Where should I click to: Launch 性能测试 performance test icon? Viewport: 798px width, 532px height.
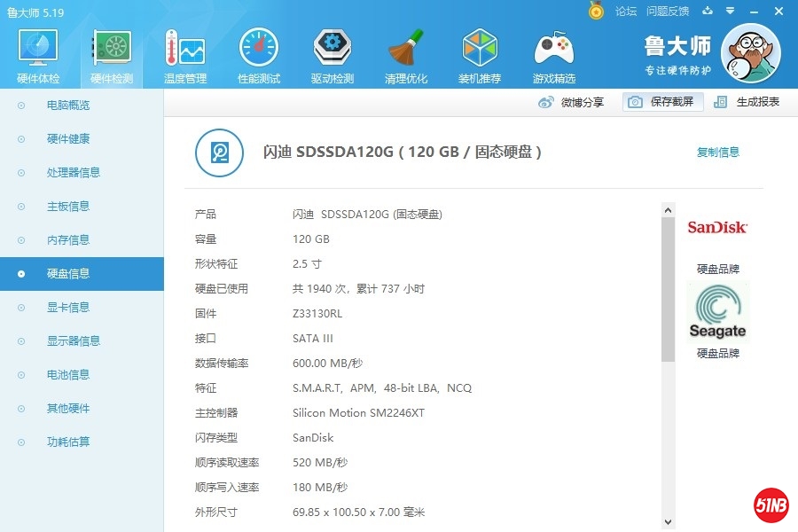pyautogui.click(x=259, y=56)
